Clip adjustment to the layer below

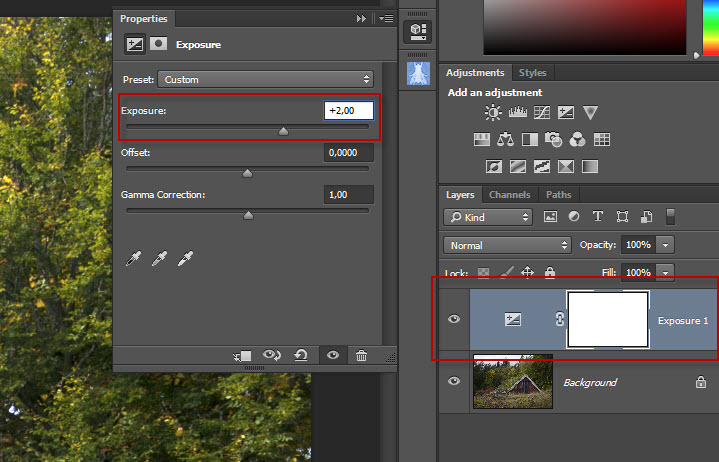point(242,356)
